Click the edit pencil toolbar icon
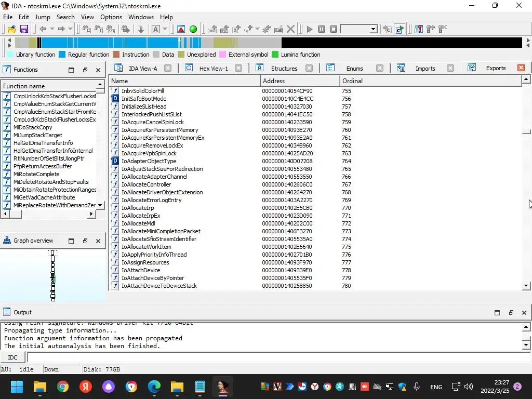The width and height of the screenshot is (532, 399). pyautogui.click(x=278, y=29)
